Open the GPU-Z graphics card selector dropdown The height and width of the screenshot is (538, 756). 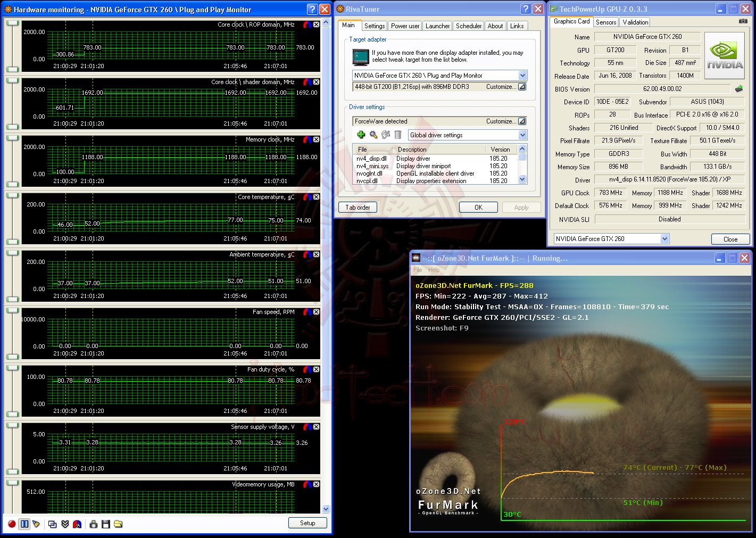pyautogui.click(x=664, y=239)
